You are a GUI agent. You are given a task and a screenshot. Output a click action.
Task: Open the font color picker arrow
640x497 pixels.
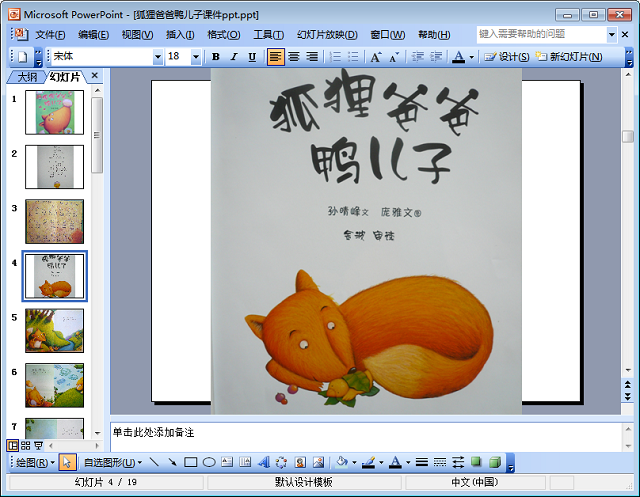[x=471, y=57]
